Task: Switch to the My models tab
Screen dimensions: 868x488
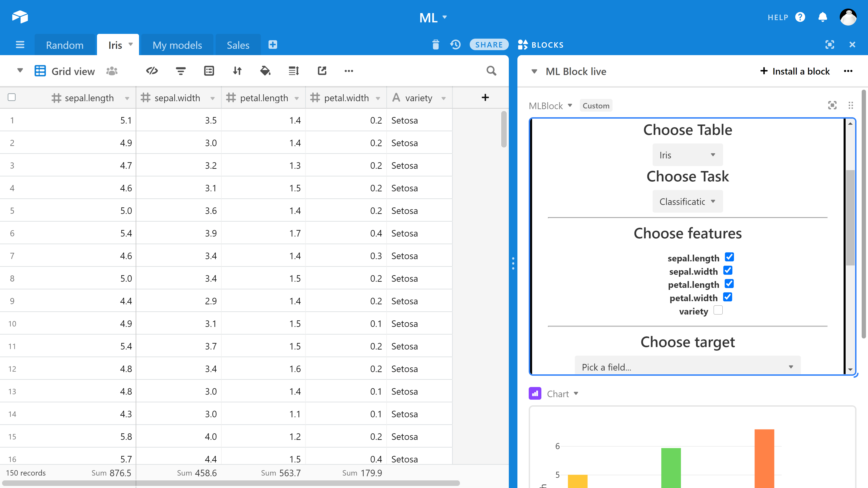Action: [x=177, y=45]
